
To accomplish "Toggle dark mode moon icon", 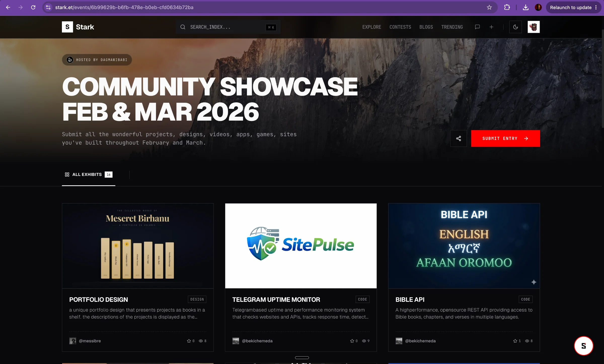I will point(515,27).
